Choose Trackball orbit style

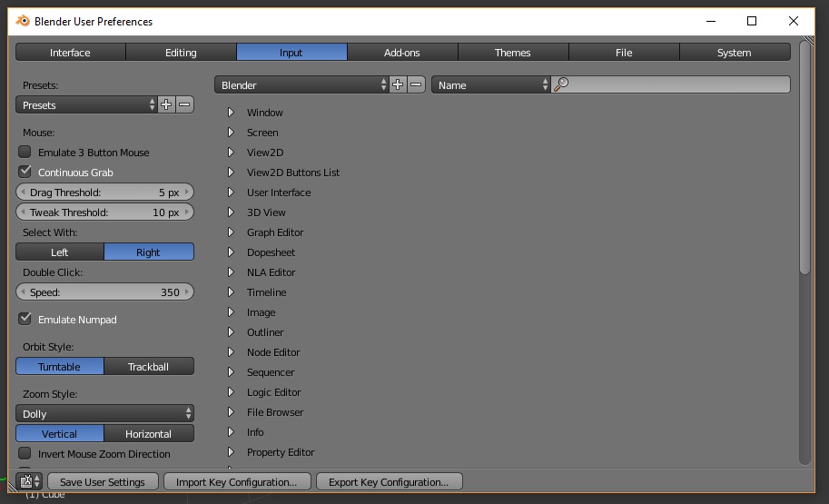[x=149, y=367]
